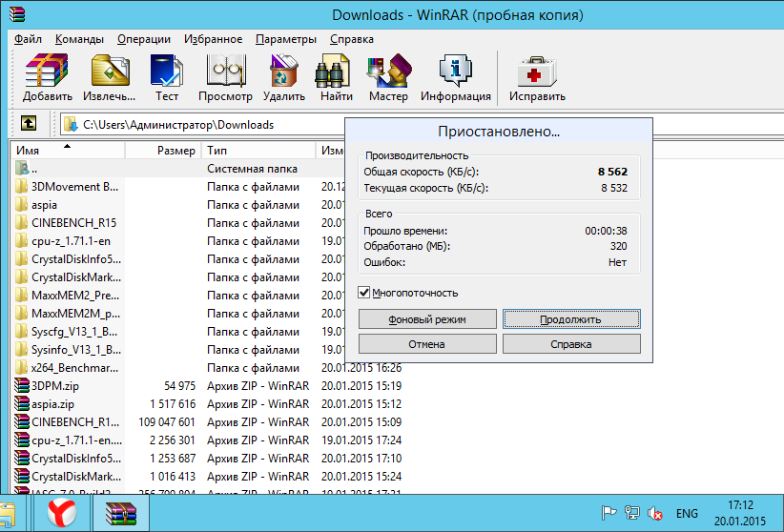Click WinRAR icon in the taskbar
The width and height of the screenshot is (784, 532).
click(121, 513)
